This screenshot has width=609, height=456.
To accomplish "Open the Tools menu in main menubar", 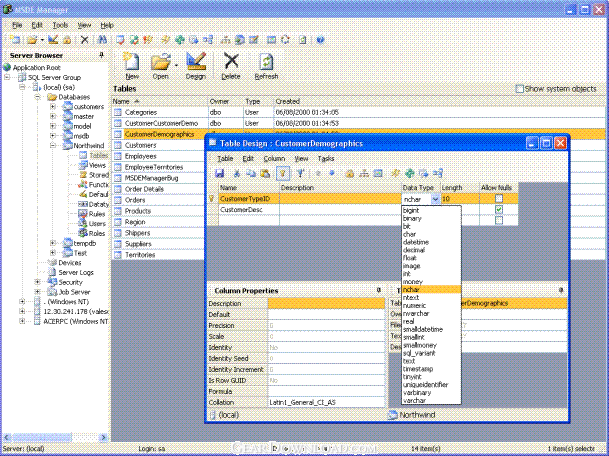I will pos(61,24).
